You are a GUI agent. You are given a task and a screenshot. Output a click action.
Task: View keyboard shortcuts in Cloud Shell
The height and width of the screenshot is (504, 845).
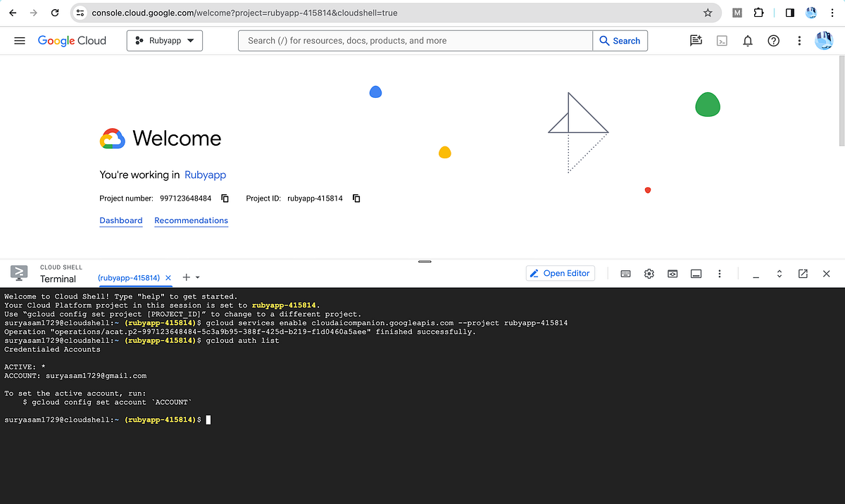point(625,273)
